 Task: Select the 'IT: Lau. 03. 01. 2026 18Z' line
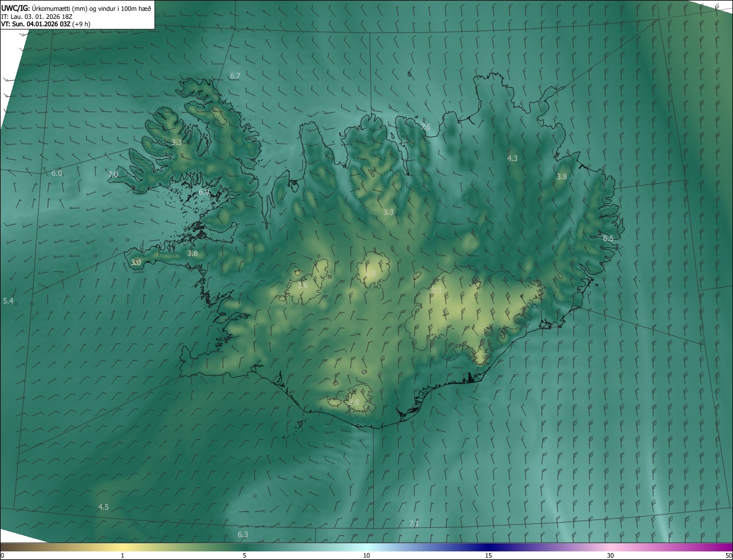(x=37, y=17)
